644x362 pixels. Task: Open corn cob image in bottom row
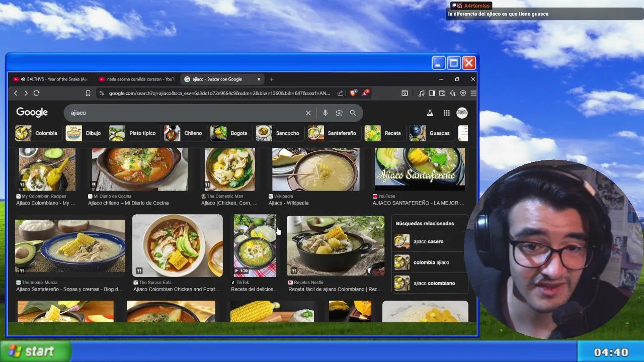pyautogui.click(x=272, y=312)
